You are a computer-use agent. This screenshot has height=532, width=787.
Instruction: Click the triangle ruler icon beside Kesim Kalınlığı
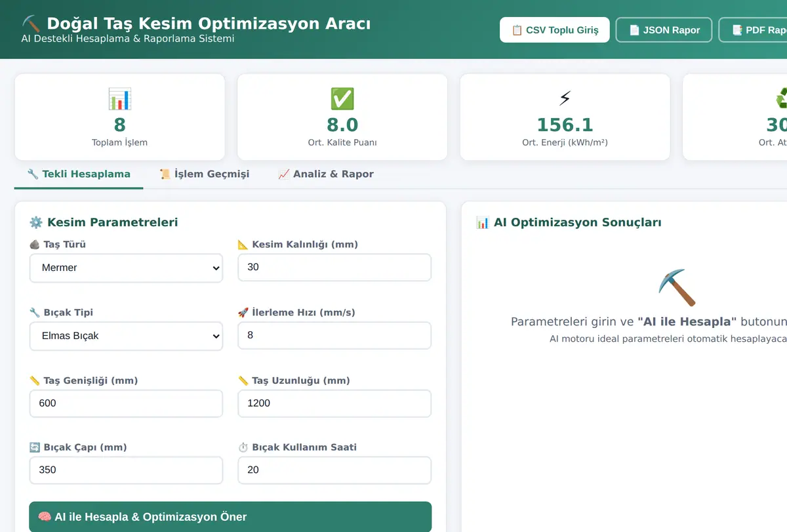[243, 245]
